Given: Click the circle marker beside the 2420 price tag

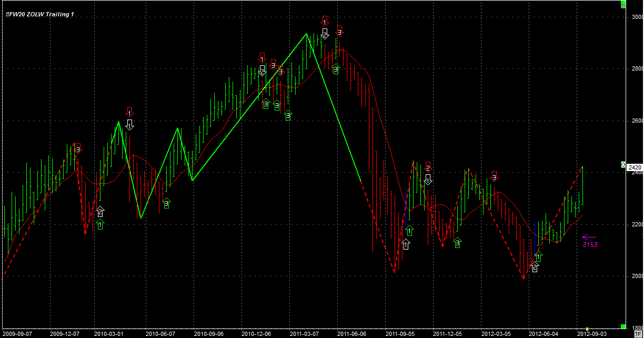Looking at the screenshot, I should (623, 165).
